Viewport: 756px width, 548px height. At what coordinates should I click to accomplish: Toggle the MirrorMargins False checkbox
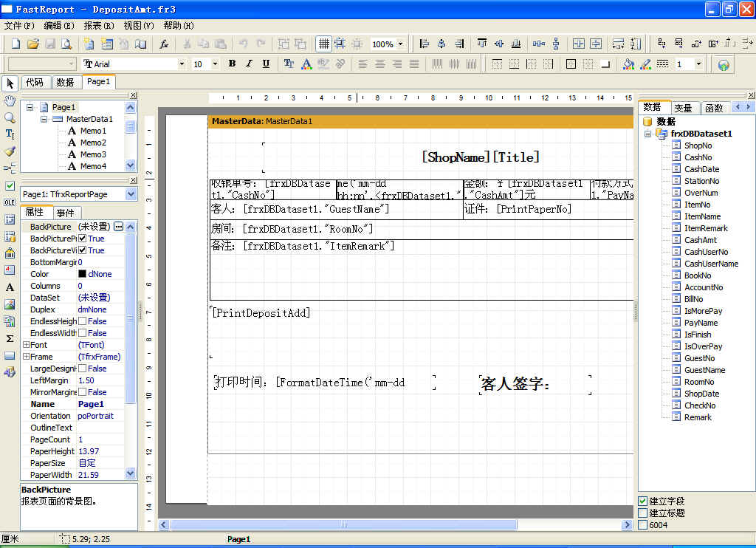click(x=83, y=392)
